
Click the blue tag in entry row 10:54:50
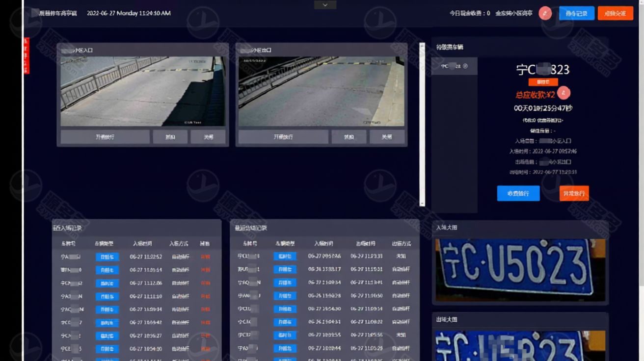click(107, 349)
